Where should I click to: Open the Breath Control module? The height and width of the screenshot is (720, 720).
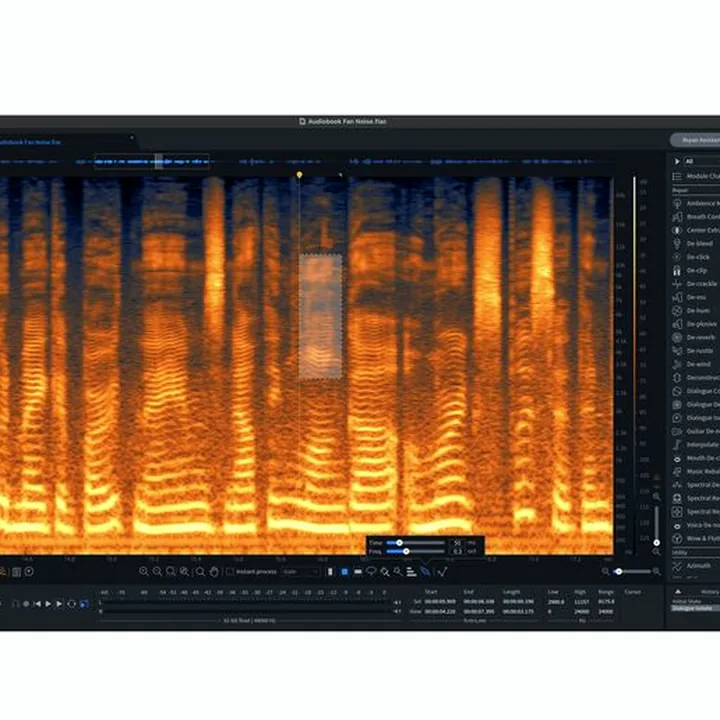pos(696,217)
